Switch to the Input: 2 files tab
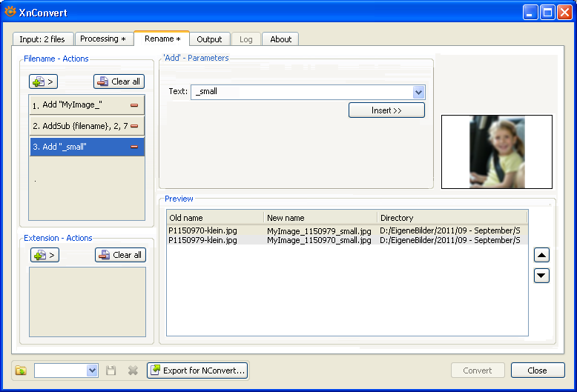The image size is (577, 392). point(42,39)
